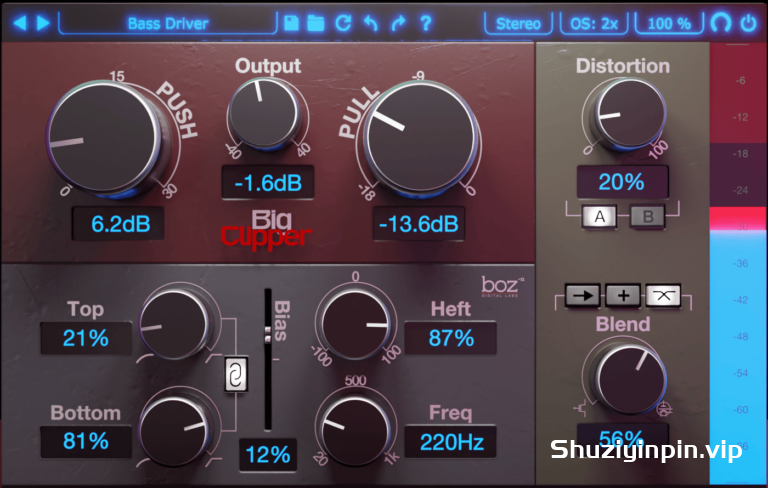The width and height of the screenshot is (768, 488).
Task: Click the Blend knob
Action: click(x=629, y=379)
